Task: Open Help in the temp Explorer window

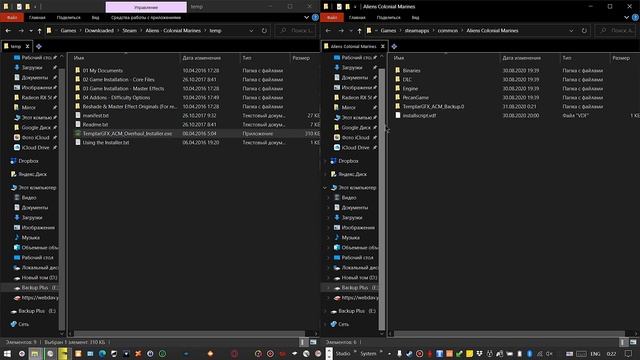Action: tap(315, 18)
